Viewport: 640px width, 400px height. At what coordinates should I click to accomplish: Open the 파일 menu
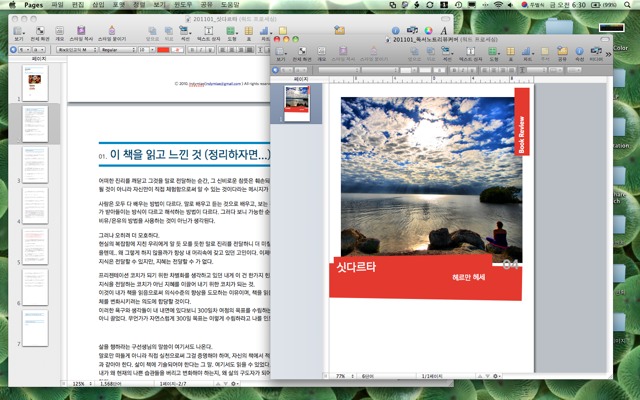[x=57, y=5]
